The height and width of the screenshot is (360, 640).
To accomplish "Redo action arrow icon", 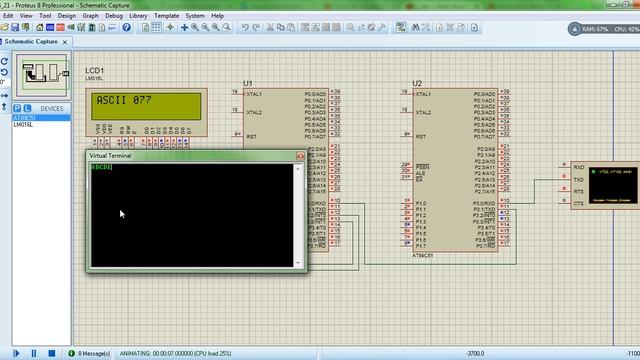I will (x=256, y=27).
